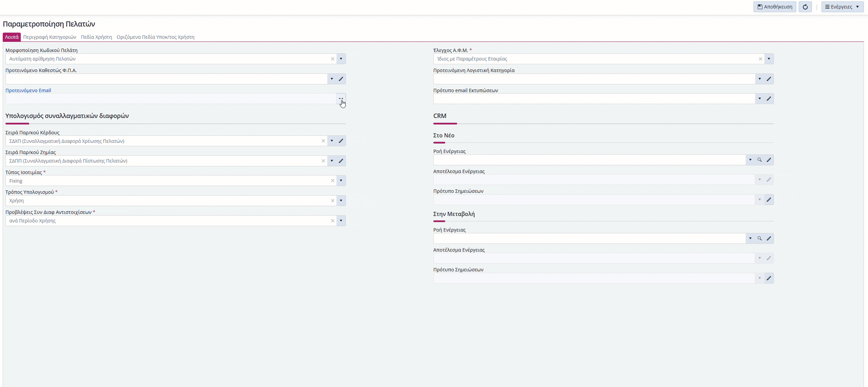
Task: Click the Αποθήκευση save button
Action: point(774,7)
